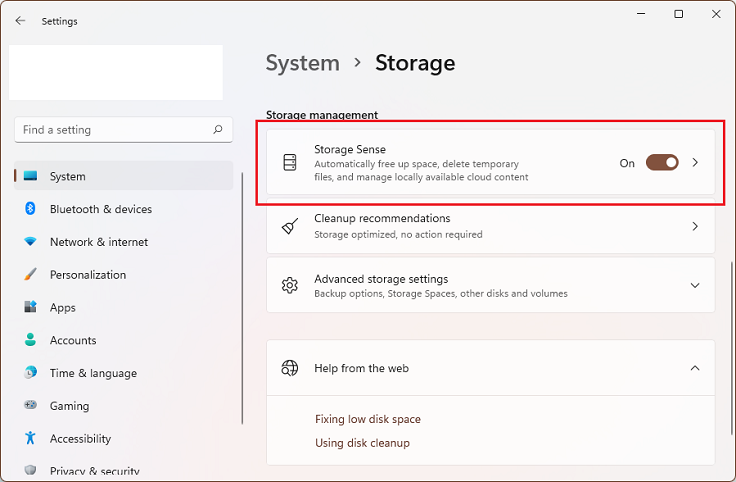Click the Storage Sense title text

pos(350,149)
